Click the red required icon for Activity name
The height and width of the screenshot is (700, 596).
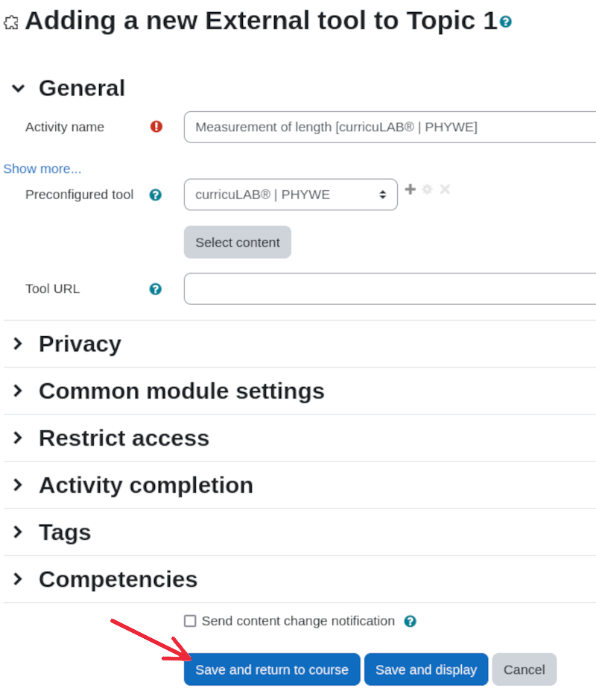pyautogui.click(x=156, y=127)
